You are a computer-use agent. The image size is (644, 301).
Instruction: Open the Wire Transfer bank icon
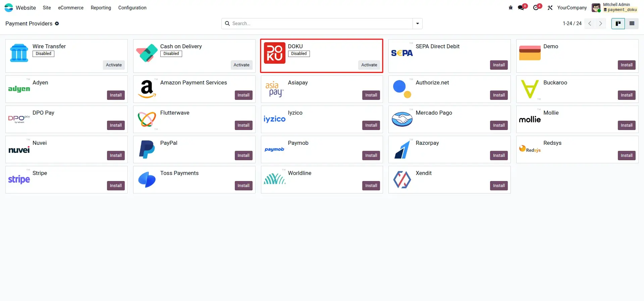19,53
